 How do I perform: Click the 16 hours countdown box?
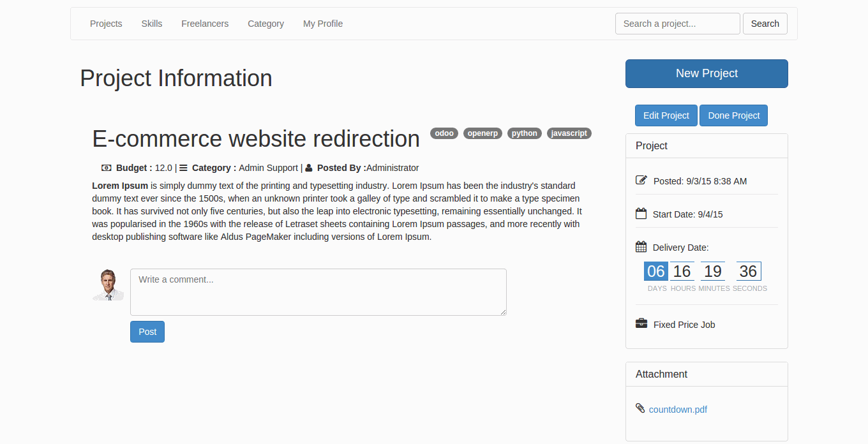682,271
